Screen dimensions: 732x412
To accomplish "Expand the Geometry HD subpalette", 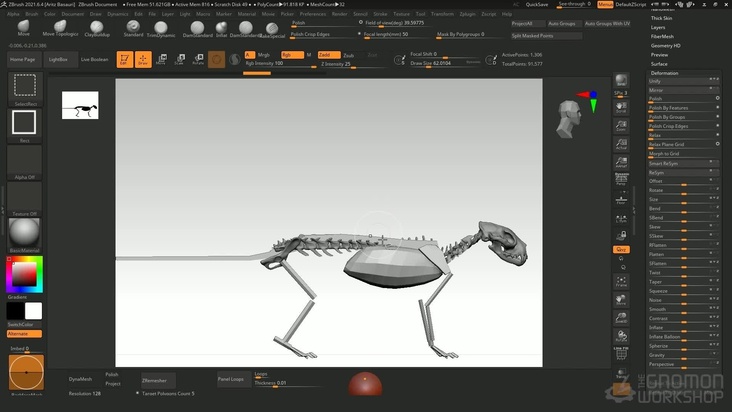I will [666, 45].
